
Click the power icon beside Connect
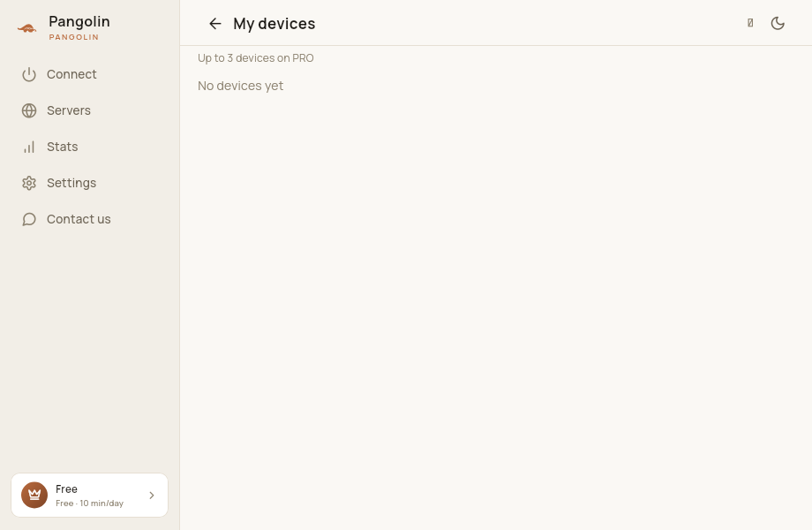click(29, 74)
